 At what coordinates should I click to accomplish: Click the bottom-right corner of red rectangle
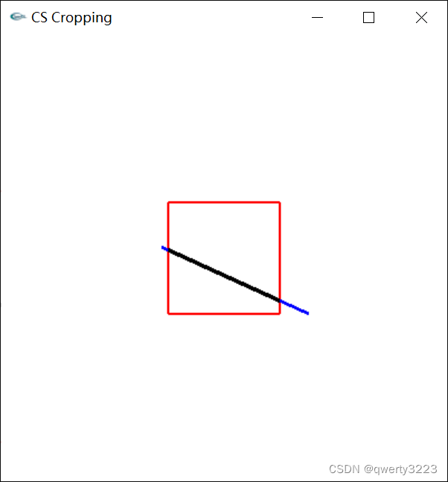coord(280,314)
